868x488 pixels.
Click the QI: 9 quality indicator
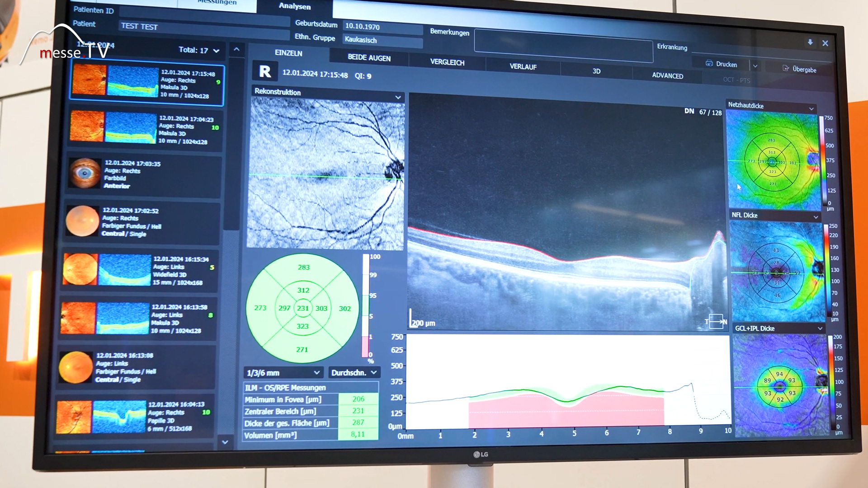point(363,76)
